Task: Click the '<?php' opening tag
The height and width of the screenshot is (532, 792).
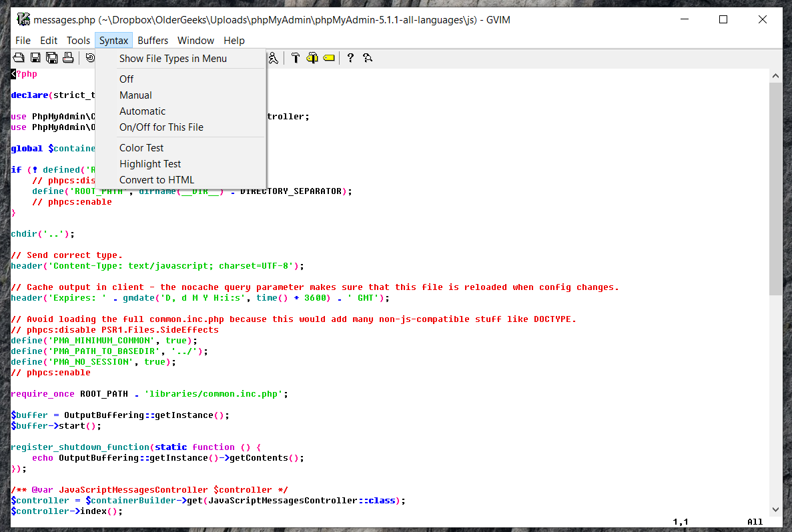Action: pyautogui.click(x=24, y=74)
